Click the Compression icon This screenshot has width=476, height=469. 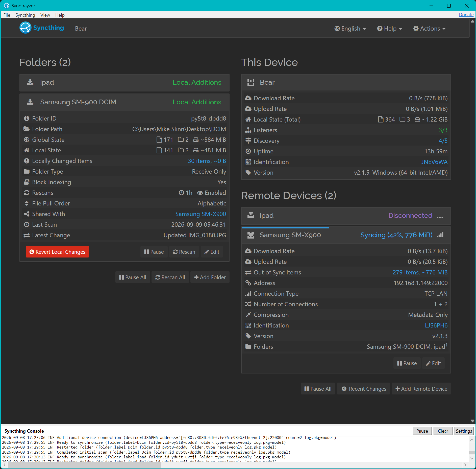coord(248,315)
